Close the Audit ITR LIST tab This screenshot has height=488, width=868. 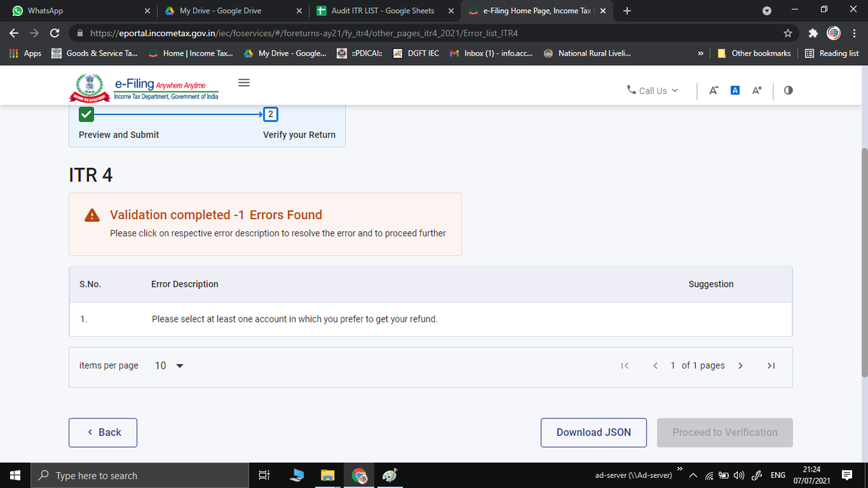pos(450,11)
